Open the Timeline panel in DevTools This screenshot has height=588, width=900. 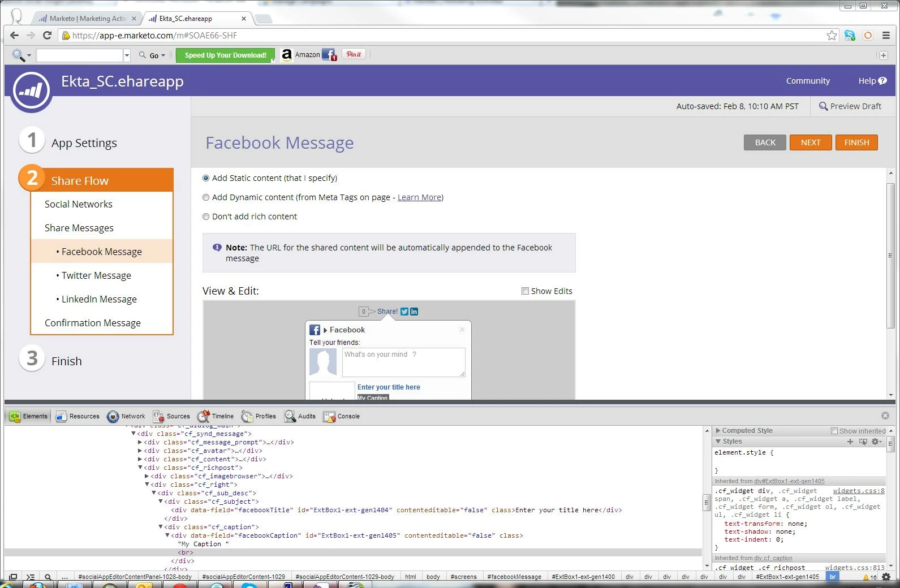[216, 416]
